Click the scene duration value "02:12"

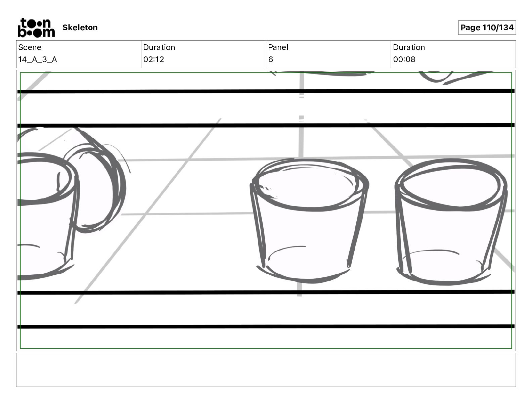[153, 59]
